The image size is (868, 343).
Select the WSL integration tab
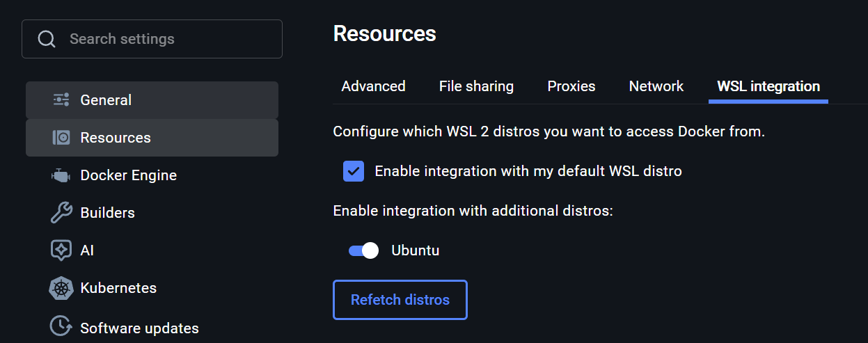pos(768,86)
